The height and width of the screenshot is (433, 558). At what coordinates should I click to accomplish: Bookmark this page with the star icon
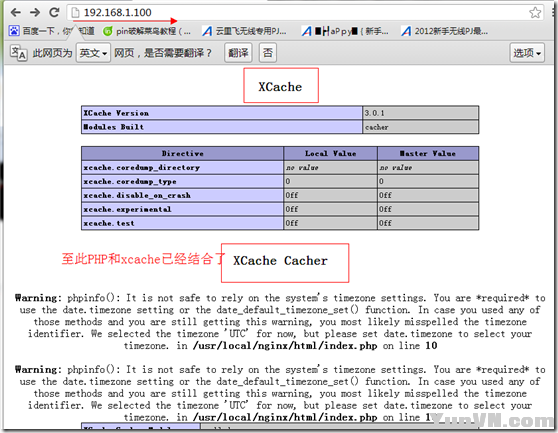pos(535,13)
